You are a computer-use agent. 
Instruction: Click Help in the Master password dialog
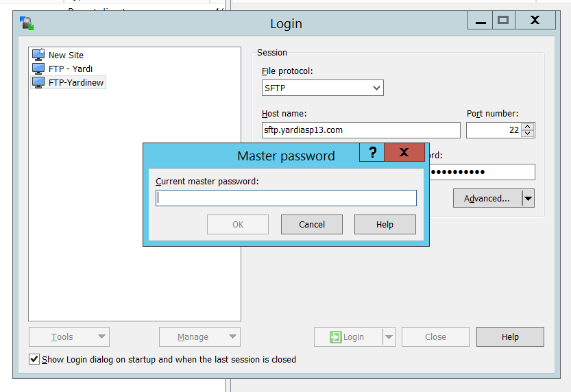(x=385, y=224)
